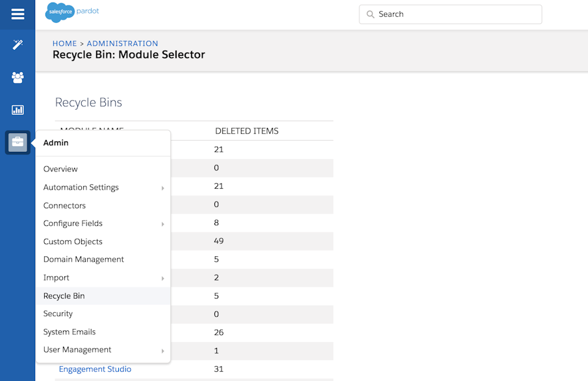Expand the Configure Fields submenu arrow
Image resolution: width=588 pixels, height=381 pixels.
162,224
